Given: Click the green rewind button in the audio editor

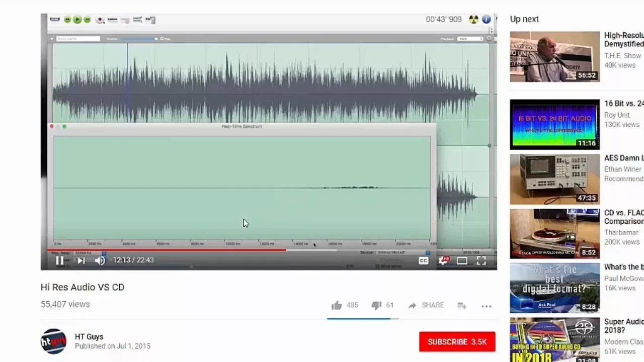Looking at the screenshot, I should tap(67, 20).
